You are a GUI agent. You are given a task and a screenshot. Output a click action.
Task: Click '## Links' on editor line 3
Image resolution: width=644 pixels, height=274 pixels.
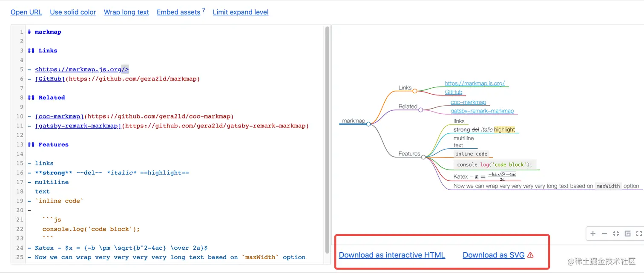pyautogui.click(x=43, y=50)
